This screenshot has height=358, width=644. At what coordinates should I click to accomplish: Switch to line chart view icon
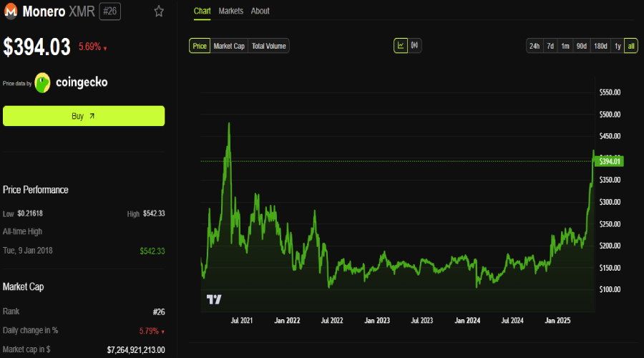click(401, 46)
